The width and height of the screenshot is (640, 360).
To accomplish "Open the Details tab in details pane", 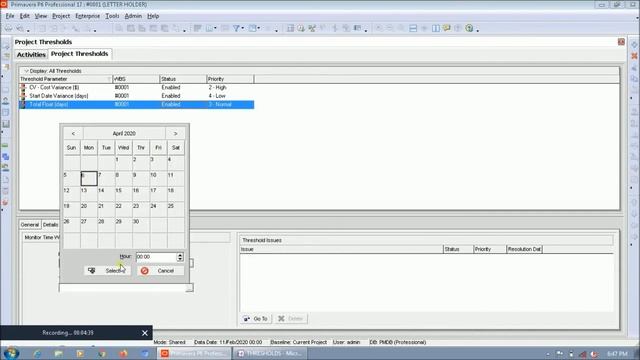I will pyautogui.click(x=50, y=224).
